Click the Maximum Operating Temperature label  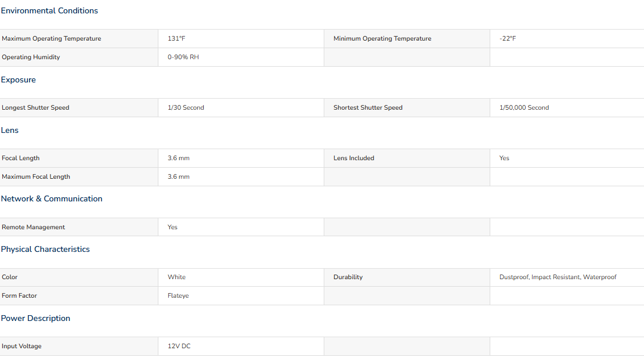coord(51,39)
